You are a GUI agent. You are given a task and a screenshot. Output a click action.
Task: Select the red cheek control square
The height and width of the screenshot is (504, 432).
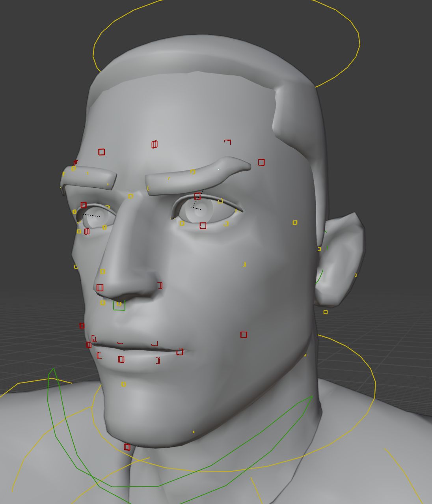(244, 334)
